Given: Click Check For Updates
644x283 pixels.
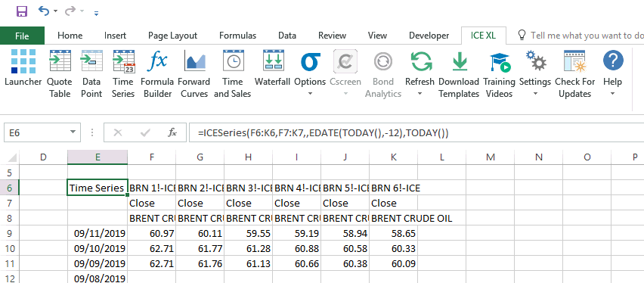Looking at the screenshot, I should coord(574,73).
